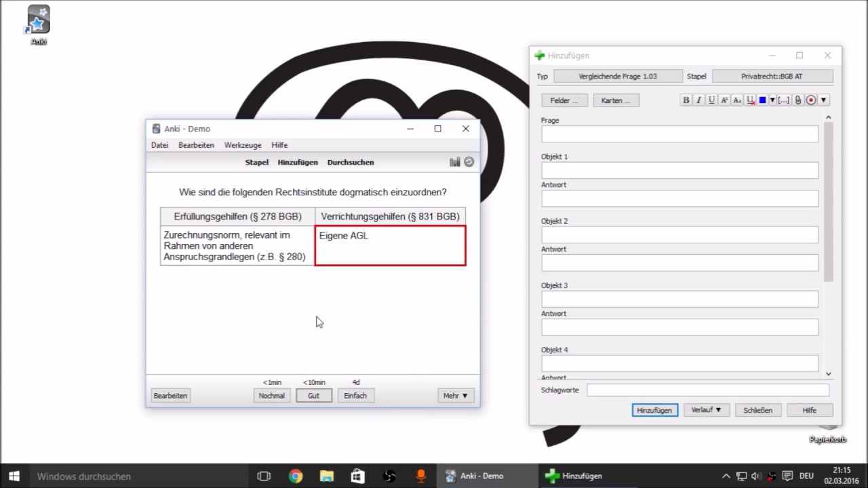The image size is (868, 488).
Task: Click into the Objekt 1 field
Action: tap(679, 170)
